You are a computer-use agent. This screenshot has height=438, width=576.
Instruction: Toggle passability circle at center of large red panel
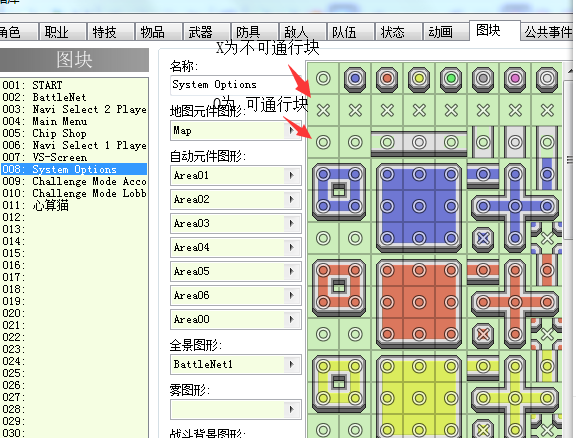click(x=419, y=302)
